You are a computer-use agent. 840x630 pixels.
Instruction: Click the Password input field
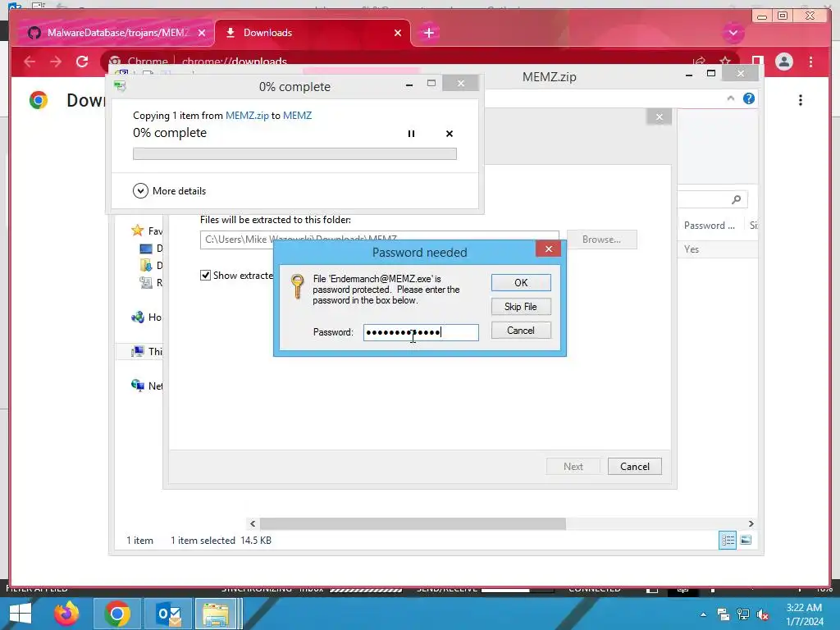(421, 332)
